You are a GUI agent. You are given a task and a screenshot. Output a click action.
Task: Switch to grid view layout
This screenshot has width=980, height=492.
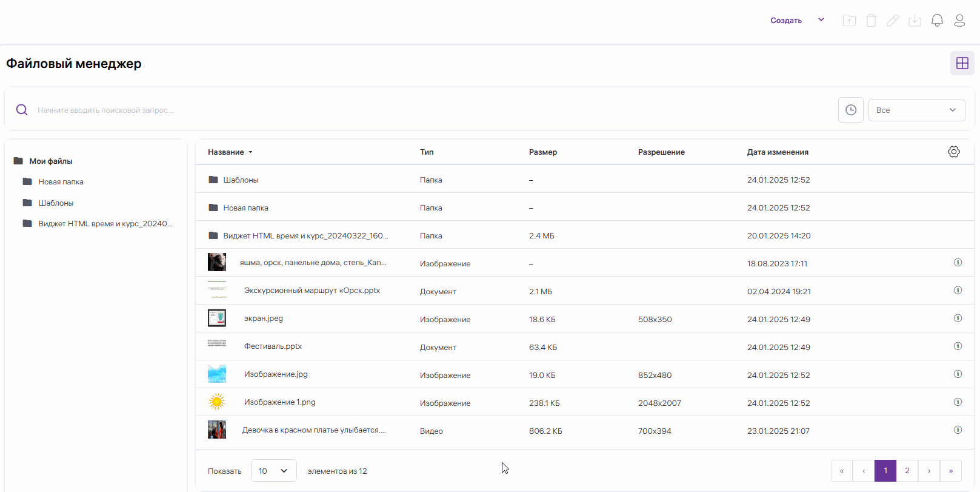click(962, 63)
